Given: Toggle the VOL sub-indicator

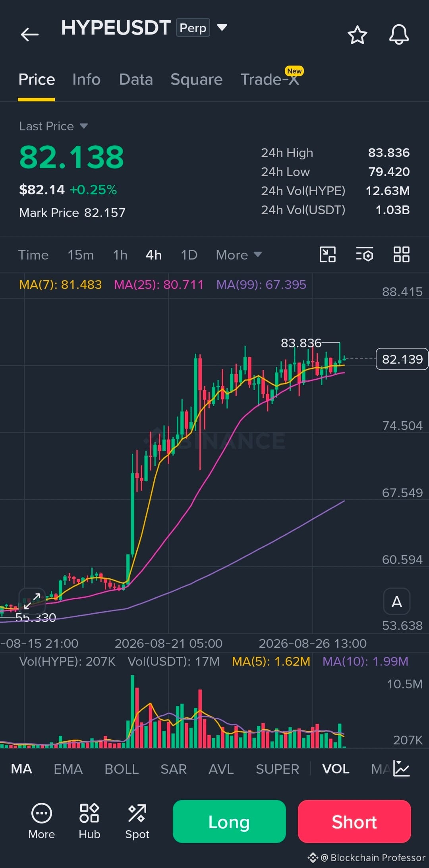Looking at the screenshot, I should point(336,769).
